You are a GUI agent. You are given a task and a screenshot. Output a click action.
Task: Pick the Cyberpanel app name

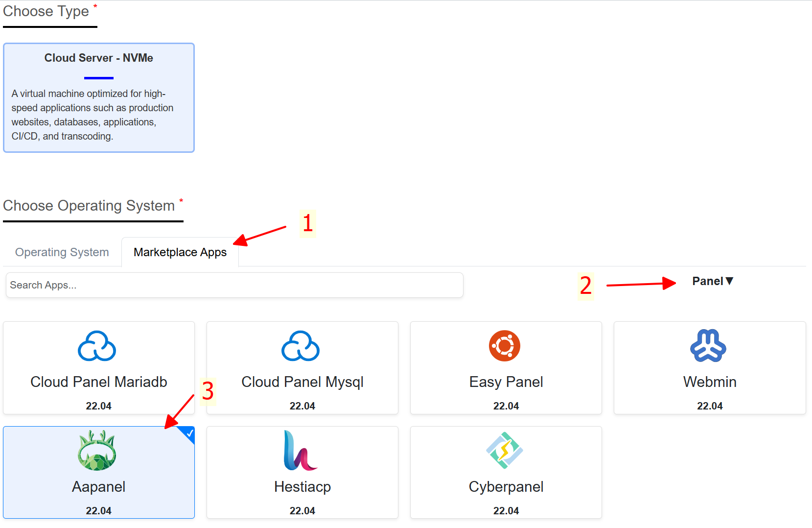pyautogui.click(x=506, y=487)
